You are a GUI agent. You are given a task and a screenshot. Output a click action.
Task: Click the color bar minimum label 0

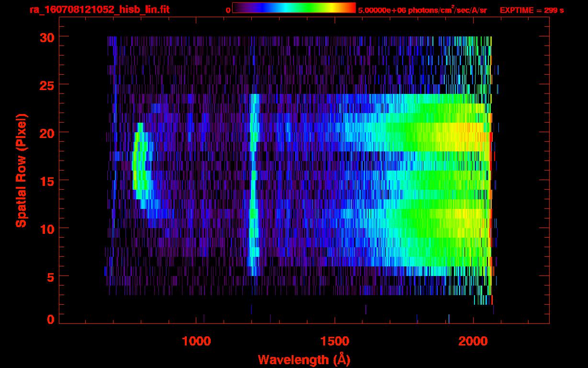(228, 10)
